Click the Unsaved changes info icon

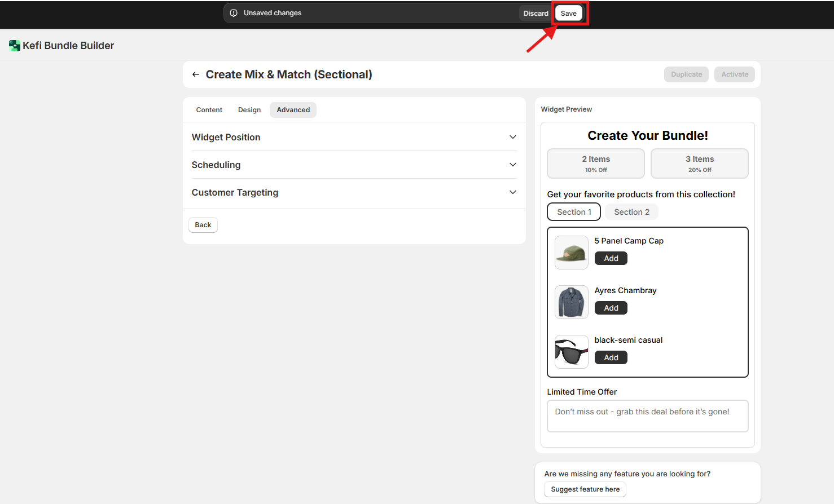(234, 13)
